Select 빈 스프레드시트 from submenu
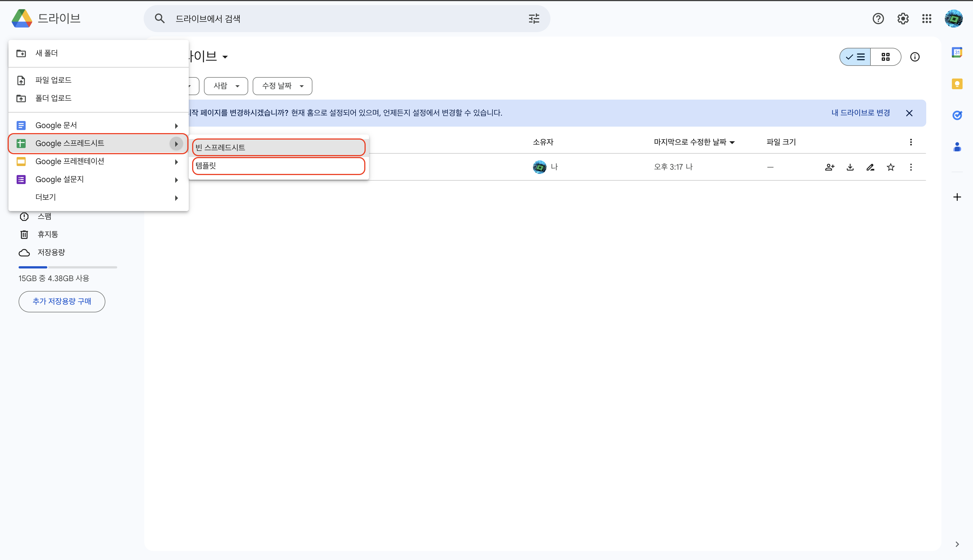 (x=278, y=147)
